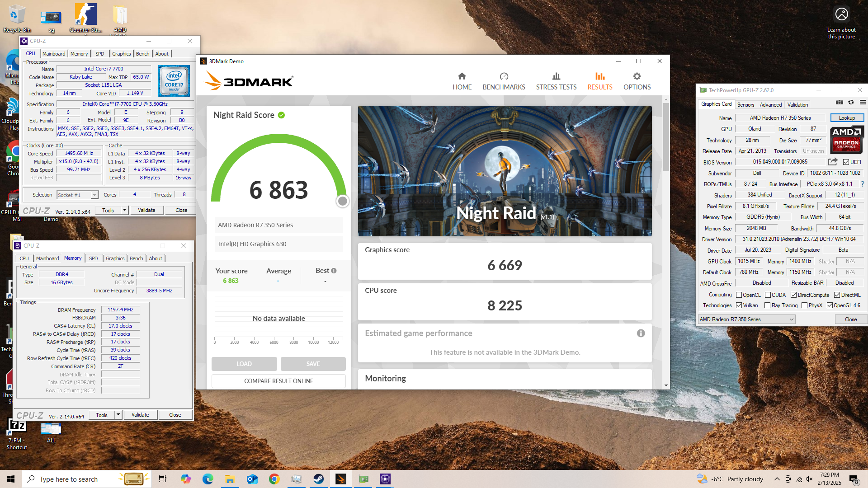
Task: Go to STRESS TESTS in 3DMark
Action: (556, 81)
